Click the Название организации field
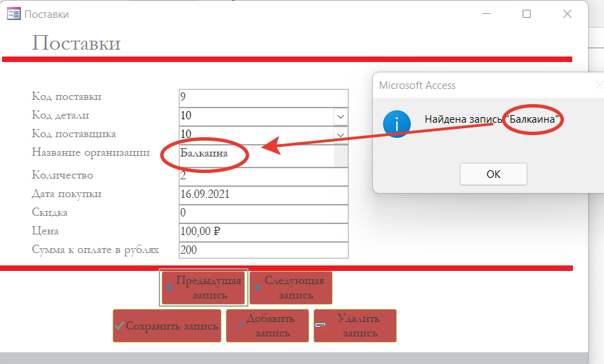604x364 pixels. pos(264,155)
